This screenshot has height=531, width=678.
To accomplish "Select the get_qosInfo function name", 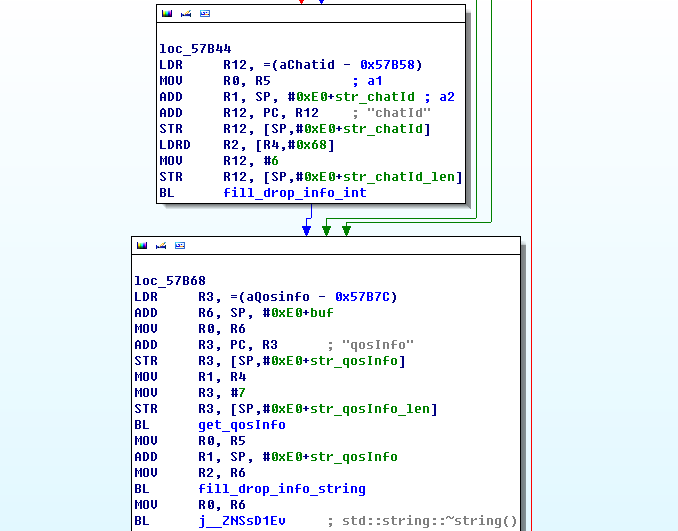I will [x=241, y=425].
